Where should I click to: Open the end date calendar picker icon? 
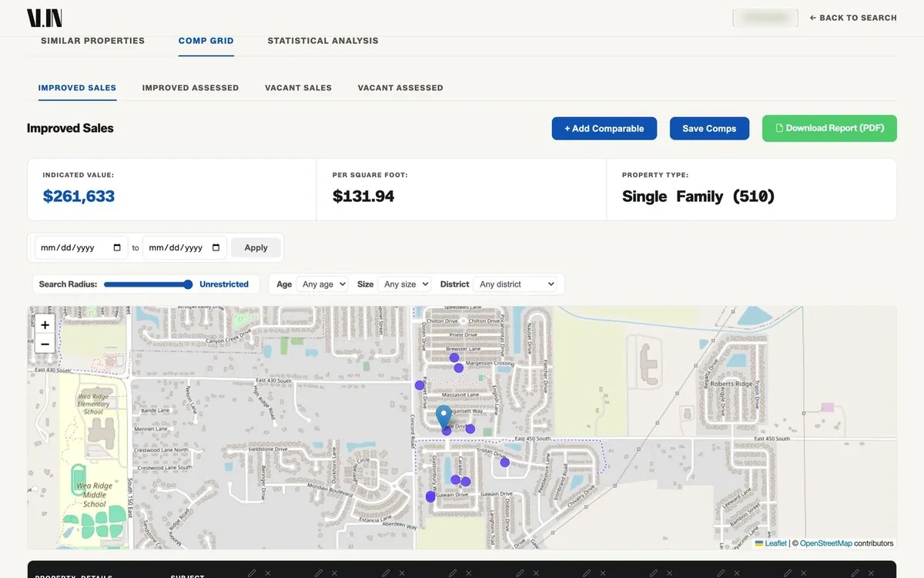click(x=216, y=247)
